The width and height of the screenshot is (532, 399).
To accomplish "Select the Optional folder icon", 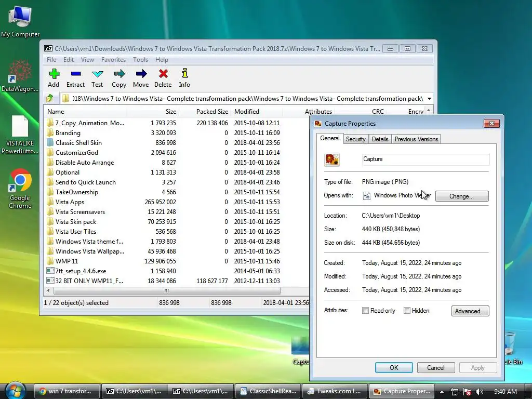I will pos(50,172).
